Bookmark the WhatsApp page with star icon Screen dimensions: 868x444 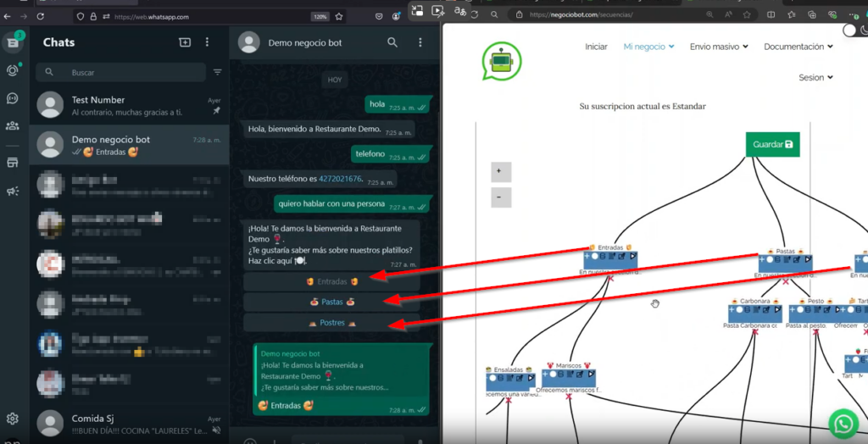[x=339, y=17]
